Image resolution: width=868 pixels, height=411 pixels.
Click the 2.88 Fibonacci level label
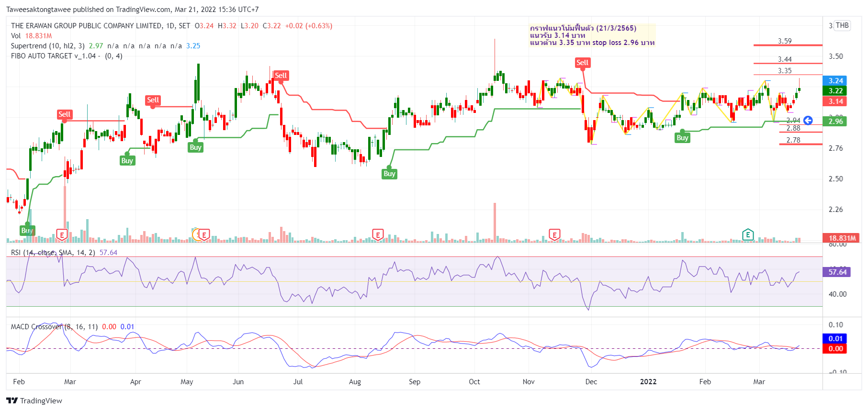tap(793, 128)
